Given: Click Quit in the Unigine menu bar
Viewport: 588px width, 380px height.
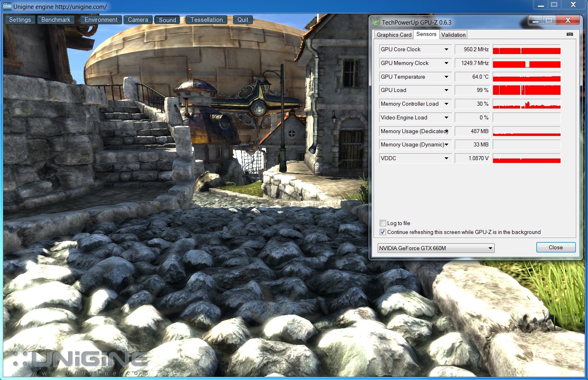Looking at the screenshot, I should (x=243, y=20).
